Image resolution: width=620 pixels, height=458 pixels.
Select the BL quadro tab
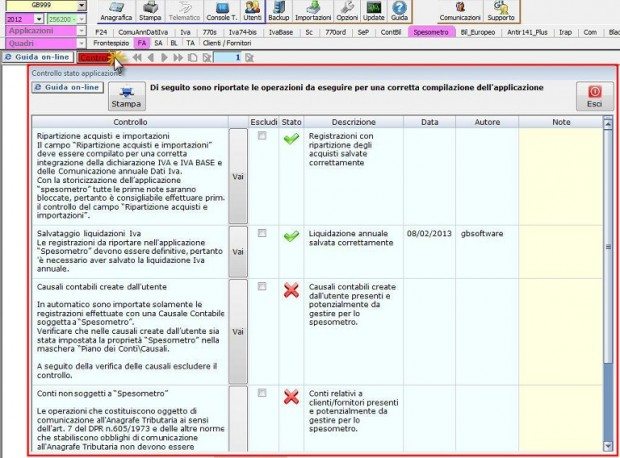[x=174, y=43]
